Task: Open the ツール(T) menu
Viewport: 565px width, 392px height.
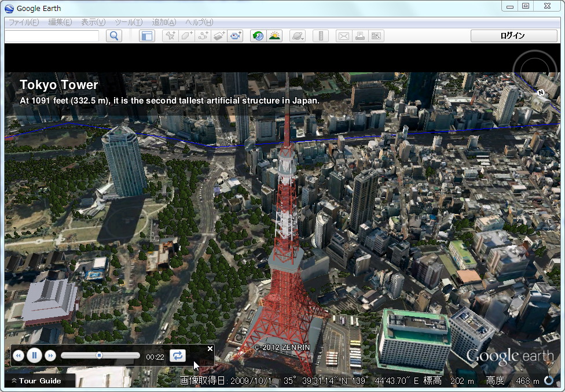Action: point(129,23)
